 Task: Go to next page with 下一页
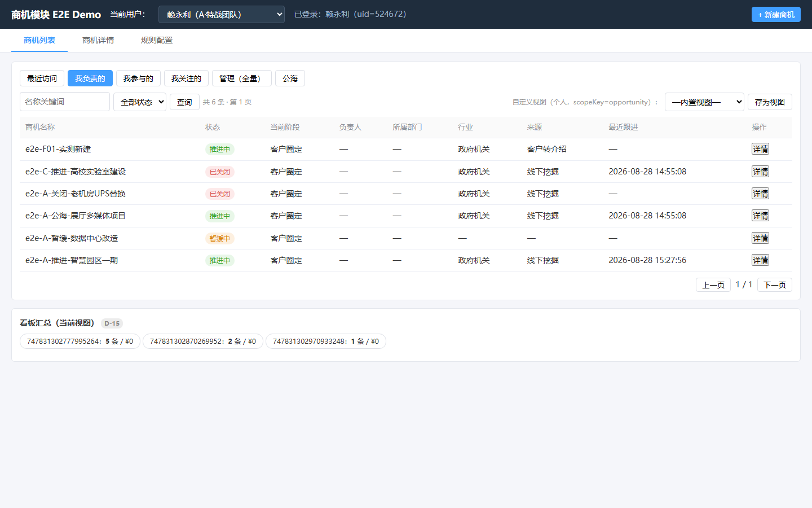(x=774, y=285)
